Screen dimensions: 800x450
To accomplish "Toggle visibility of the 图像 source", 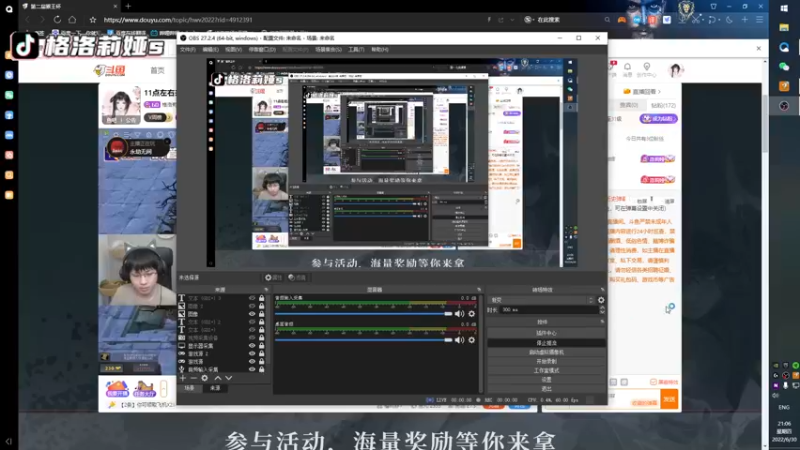I will [x=252, y=314].
